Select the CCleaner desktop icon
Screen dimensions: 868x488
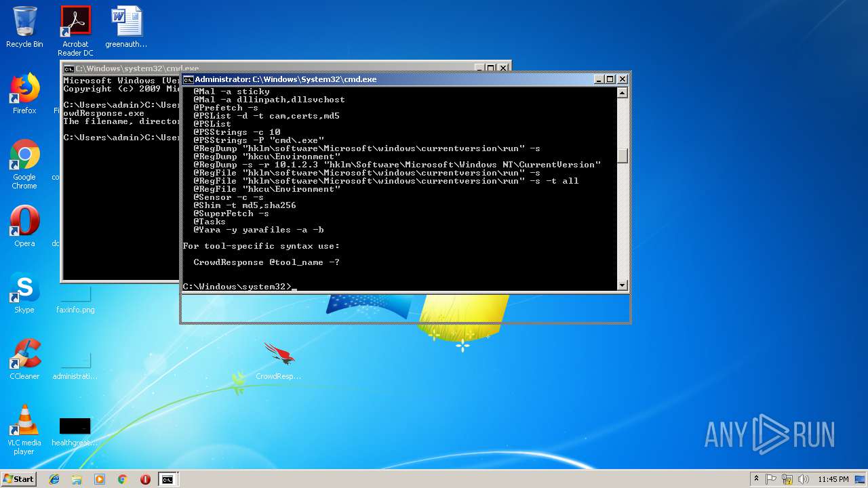tap(24, 359)
